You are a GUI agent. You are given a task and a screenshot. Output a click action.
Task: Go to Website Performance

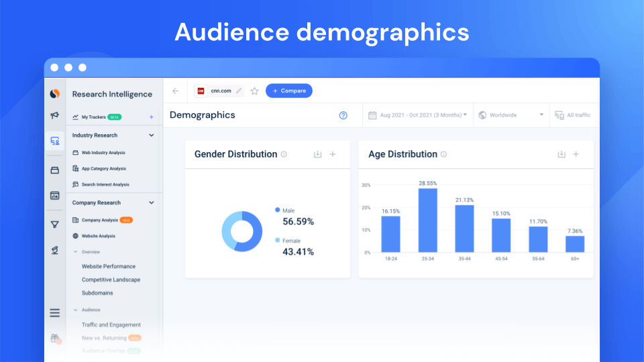(x=109, y=266)
